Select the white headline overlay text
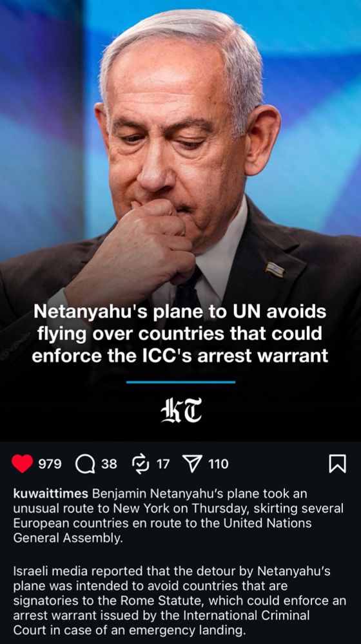Image resolution: width=361 pixels, height=644 pixels. (180, 334)
